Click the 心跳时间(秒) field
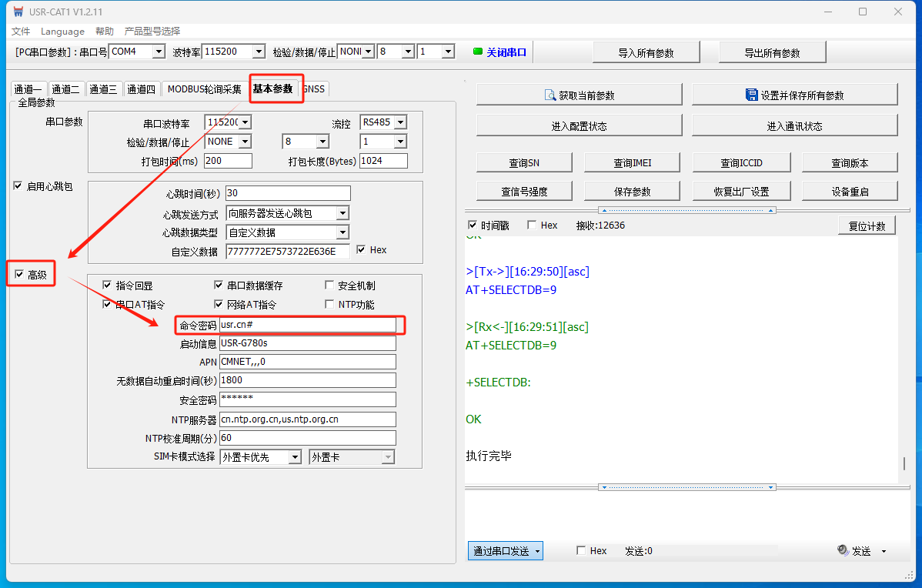This screenshot has height=588, width=922. [288, 193]
